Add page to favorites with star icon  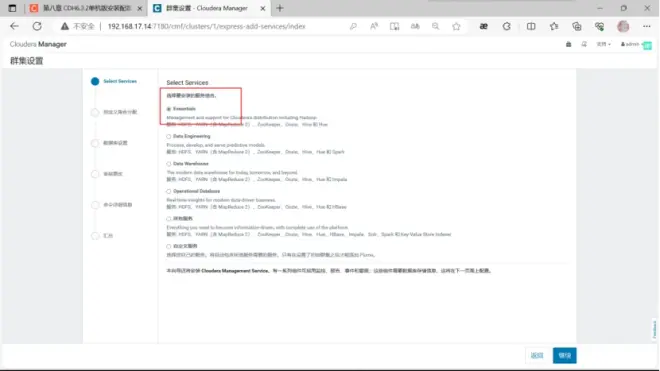pyautogui.click(x=456, y=26)
